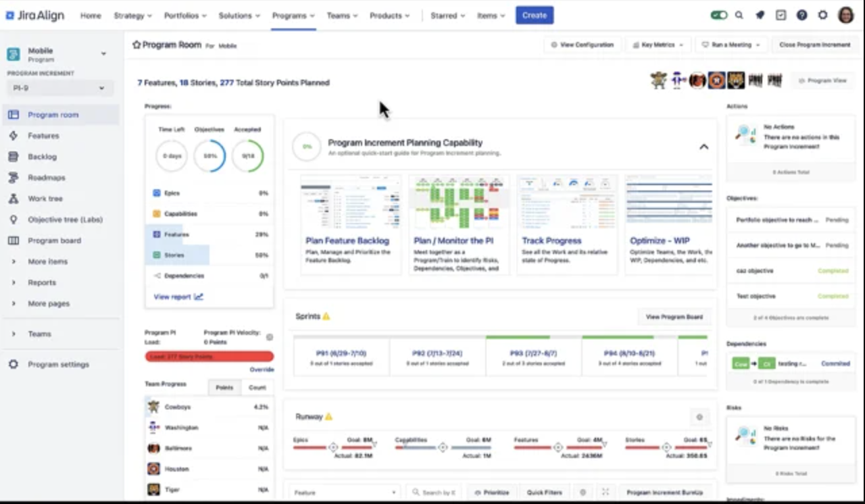The width and height of the screenshot is (865, 504).
Task: Click Close Program Increment button
Action: 814,45
